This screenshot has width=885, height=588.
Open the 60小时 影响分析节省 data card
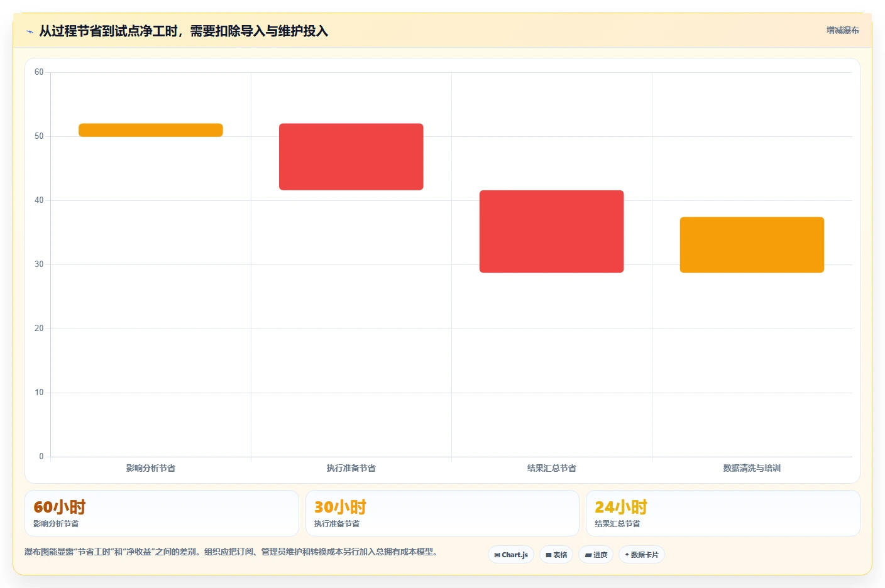coord(162,513)
